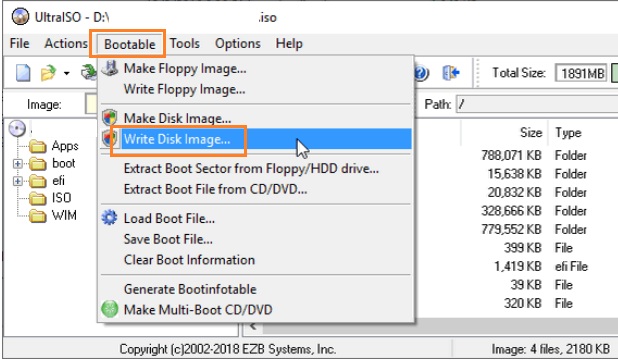The image size is (618, 360).
Task: Choose Make Floppy Image...
Action: pos(255,69)
